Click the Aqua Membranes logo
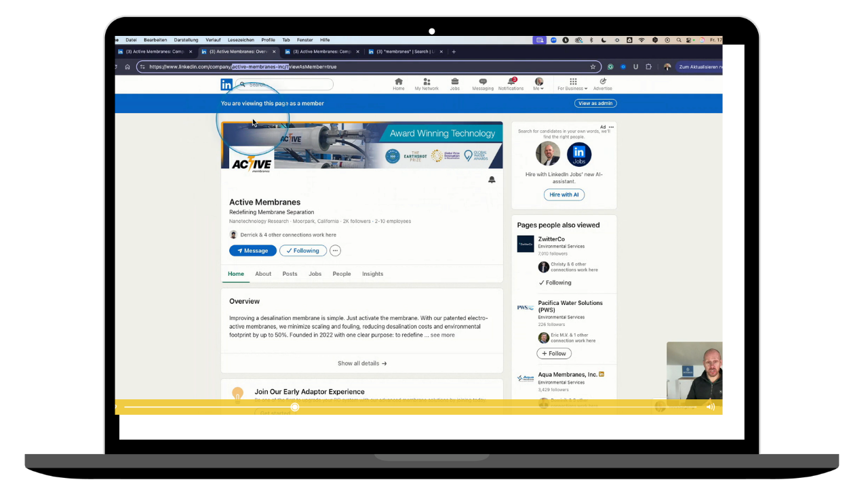868x488 pixels. point(526,378)
